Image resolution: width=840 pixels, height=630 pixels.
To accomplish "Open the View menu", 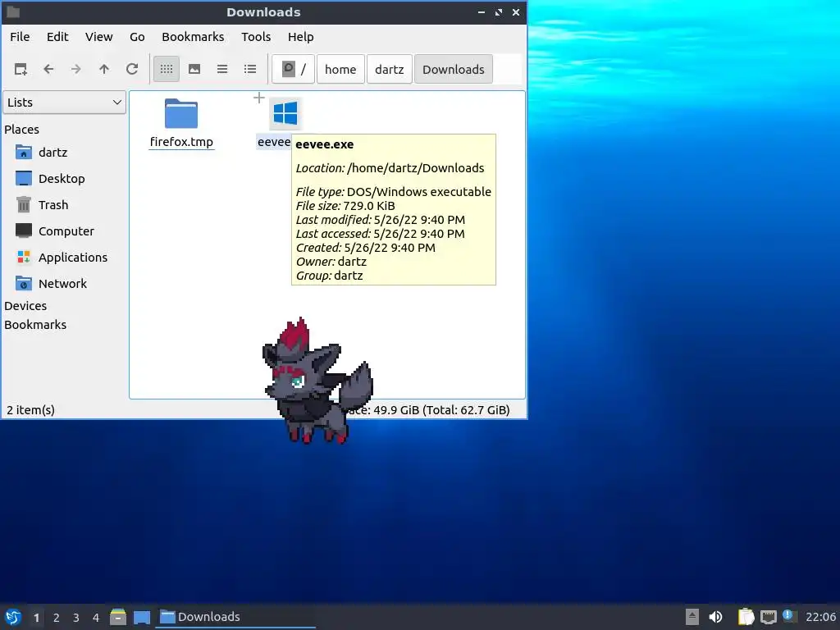I will point(99,37).
